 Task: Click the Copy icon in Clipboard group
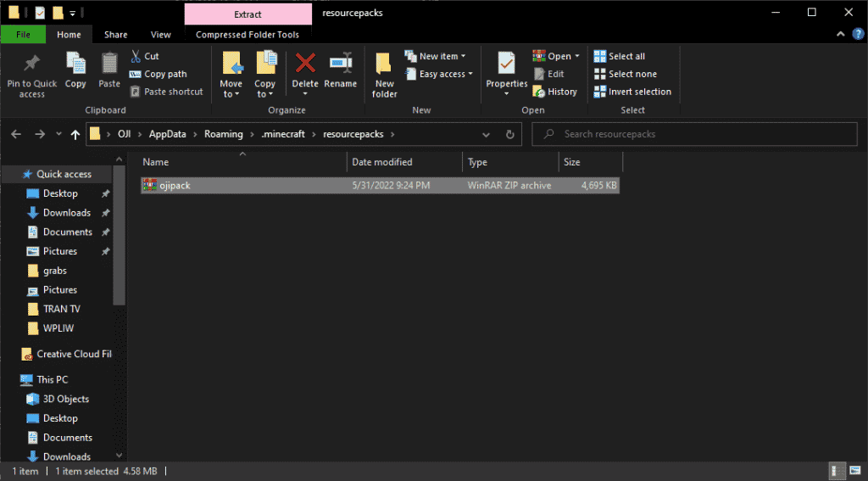[x=75, y=64]
